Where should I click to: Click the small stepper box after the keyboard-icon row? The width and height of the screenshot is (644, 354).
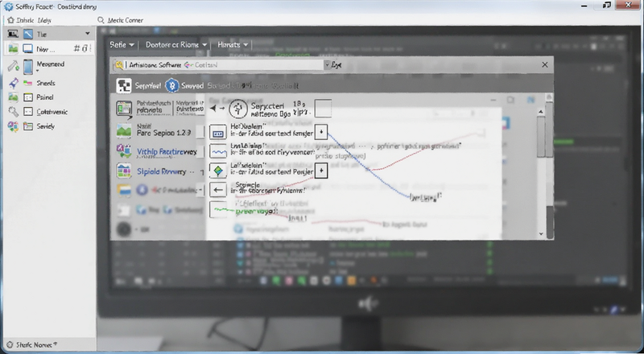(321, 132)
